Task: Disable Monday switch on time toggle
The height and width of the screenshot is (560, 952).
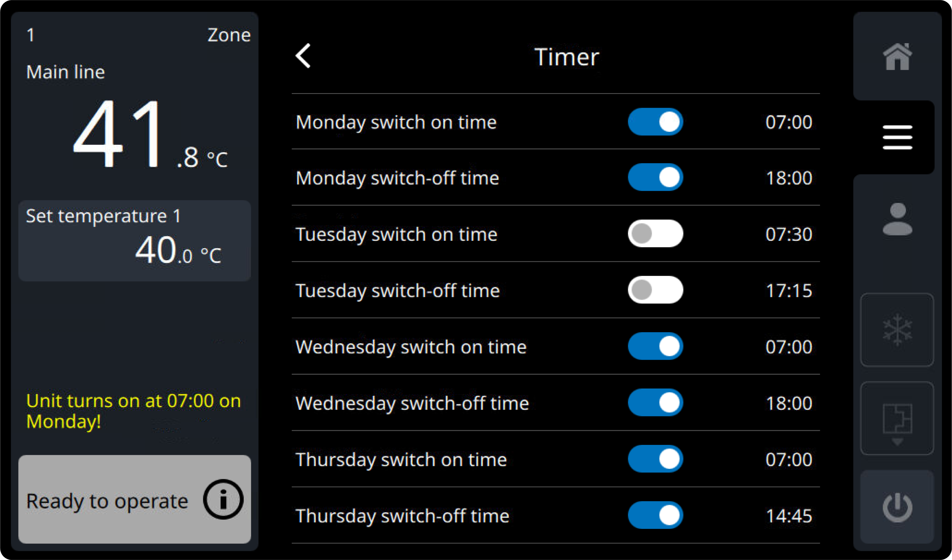Action: (655, 122)
